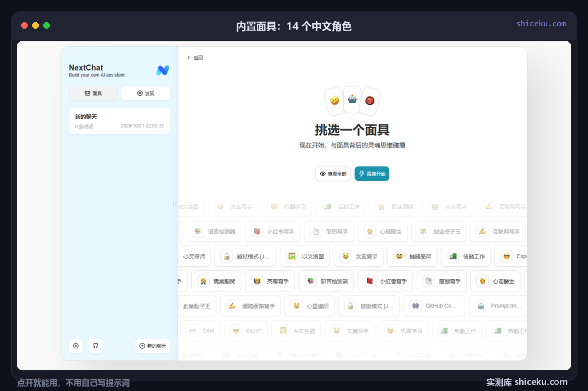This screenshot has width=588, height=391.
Task: Click the robot emoji card above title
Action: [352, 99]
